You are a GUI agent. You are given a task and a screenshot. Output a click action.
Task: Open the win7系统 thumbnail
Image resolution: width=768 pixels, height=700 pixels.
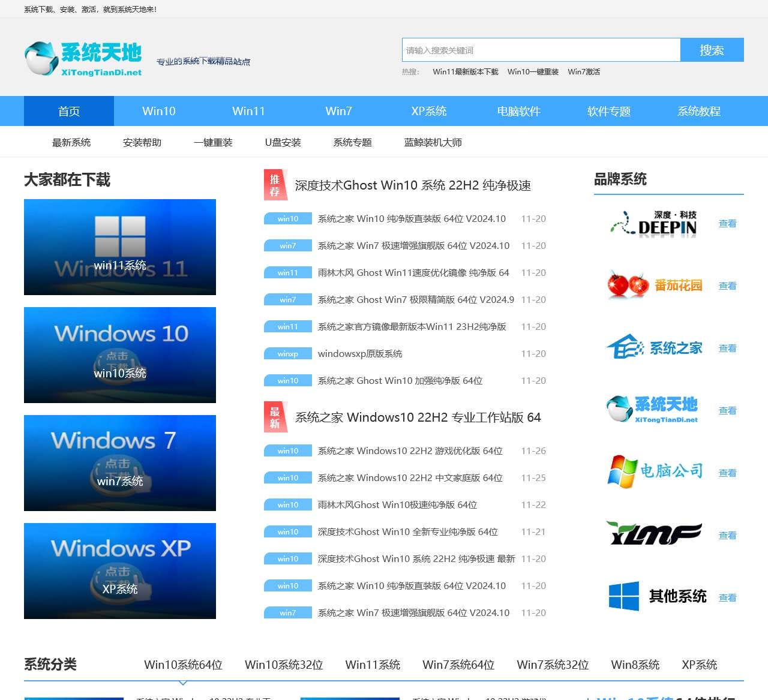120,463
